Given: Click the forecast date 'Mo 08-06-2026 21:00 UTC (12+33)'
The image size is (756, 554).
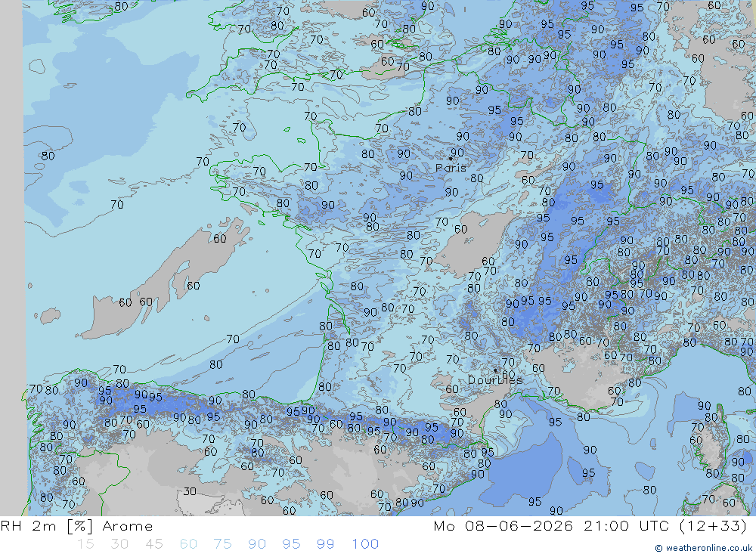Looking at the screenshot, I should 590,525.
